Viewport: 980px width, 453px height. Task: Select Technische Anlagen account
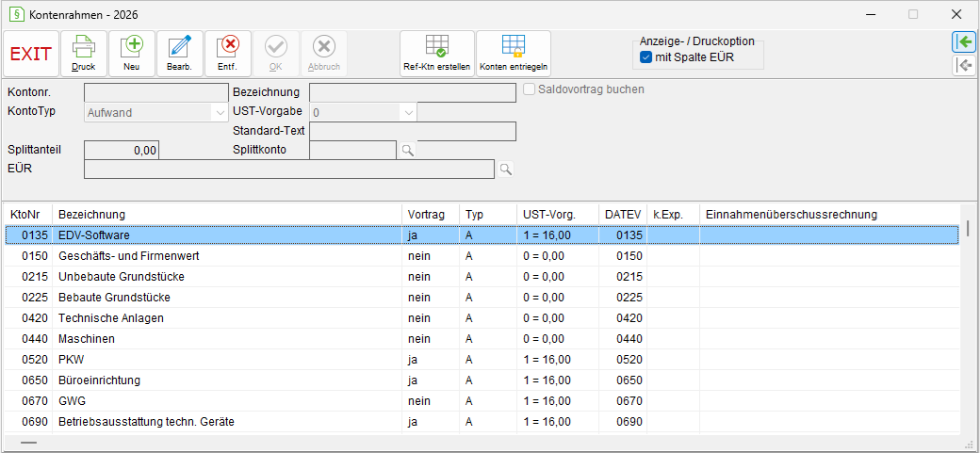click(482, 317)
